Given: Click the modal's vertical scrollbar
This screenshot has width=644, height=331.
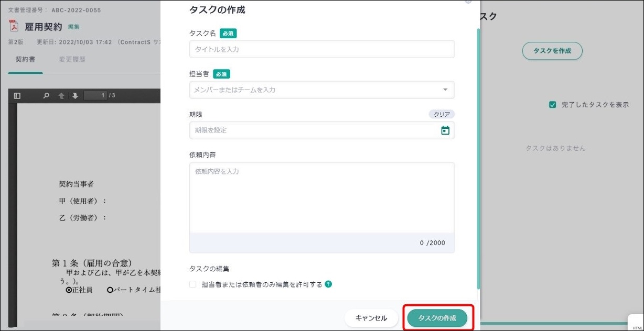Looking at the screenshot, I should tap(478, 157).
